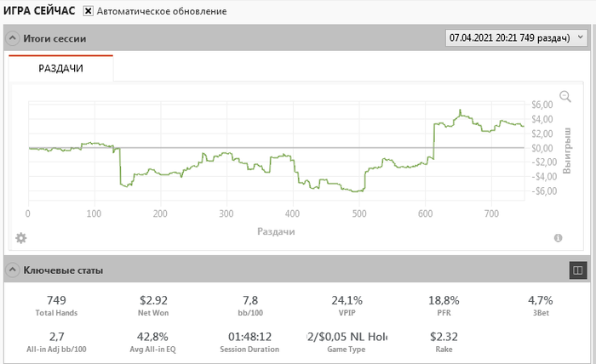Open chart settings via the gear icon
The width and height of the screenshot is (596, 364).
21,237
